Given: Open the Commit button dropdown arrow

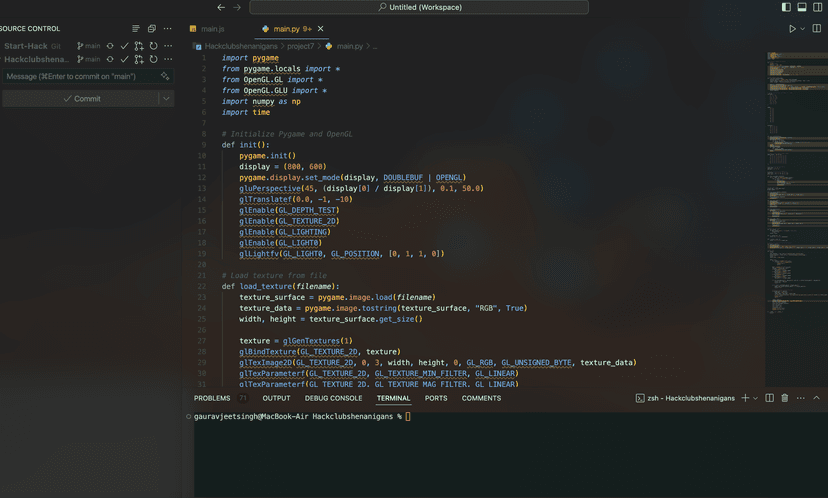Looking at the screenshot, I should [166, 99].
